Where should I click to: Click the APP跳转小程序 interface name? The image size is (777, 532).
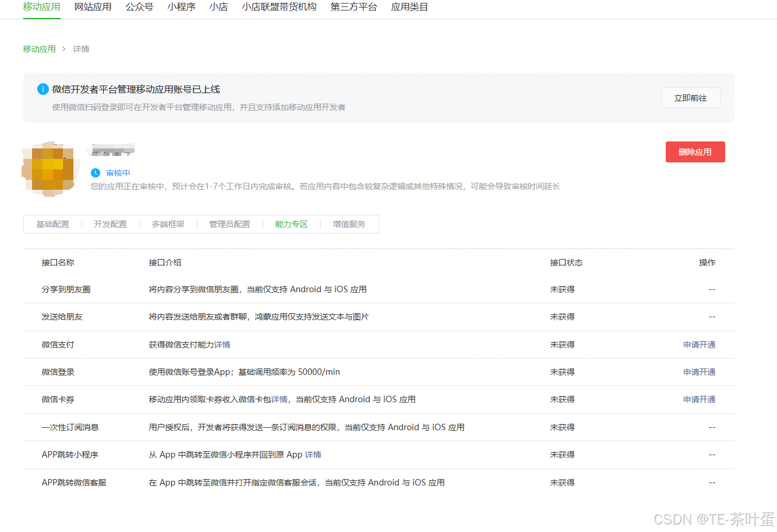point(70,455)
